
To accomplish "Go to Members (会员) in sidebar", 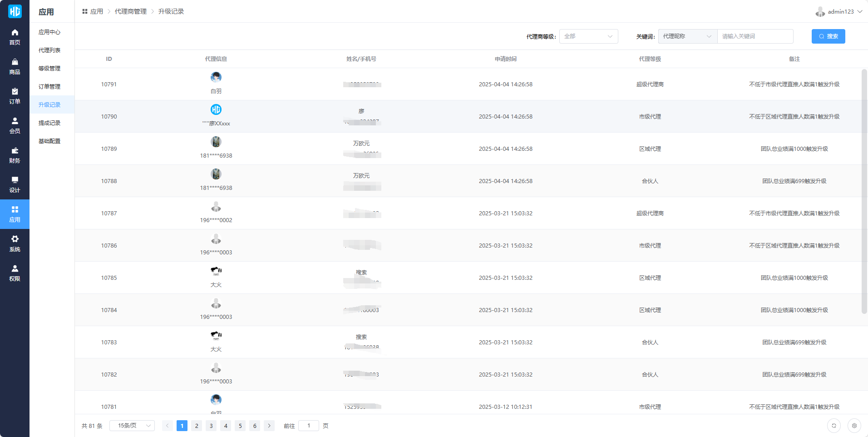I will [15, 125].
